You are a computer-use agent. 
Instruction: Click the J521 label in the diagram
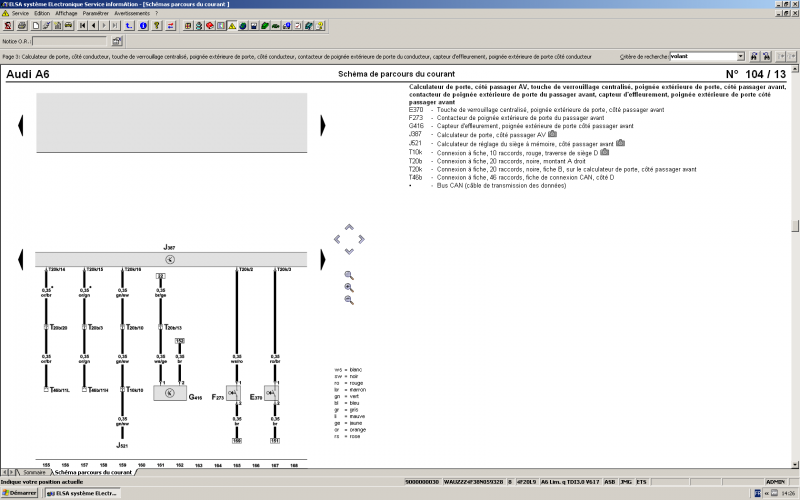click(x=121, y=445)
